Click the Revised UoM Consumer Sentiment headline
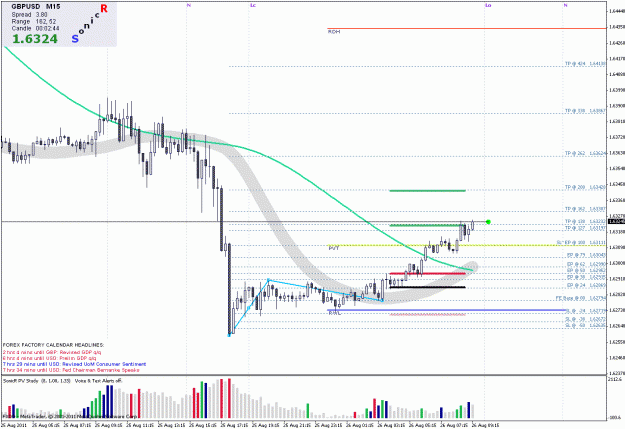This screenshot has height=429, width=625. coord(74,364)
